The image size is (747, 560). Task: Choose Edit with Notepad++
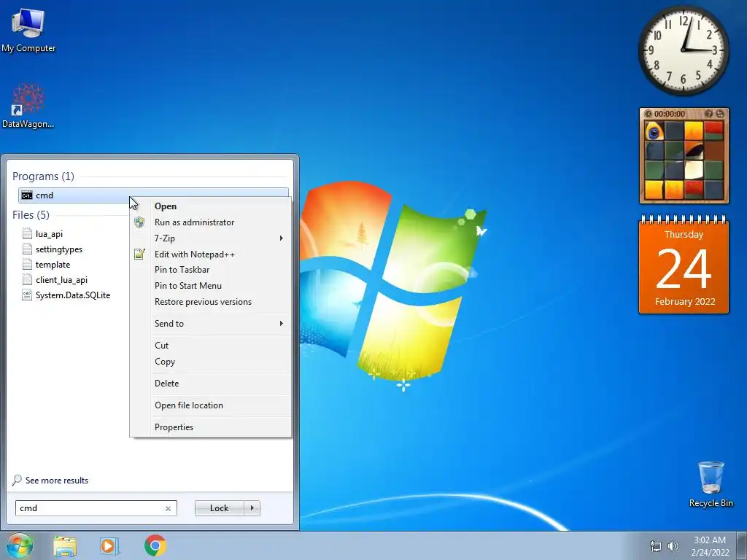211,254
